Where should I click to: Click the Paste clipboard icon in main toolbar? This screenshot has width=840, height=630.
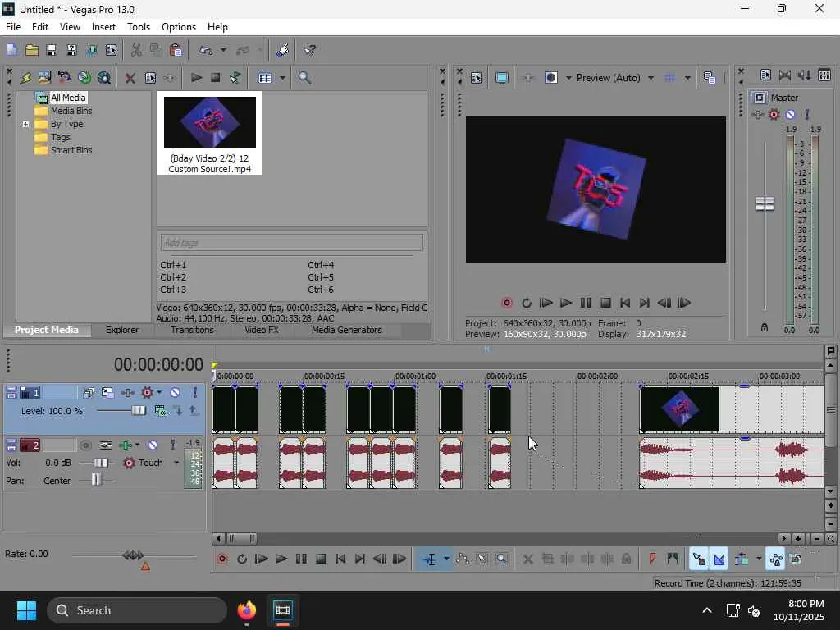click(x=176, y=50)
